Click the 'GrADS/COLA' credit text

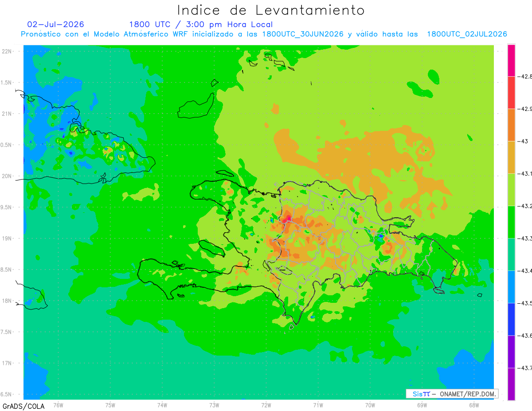point(23,406)
